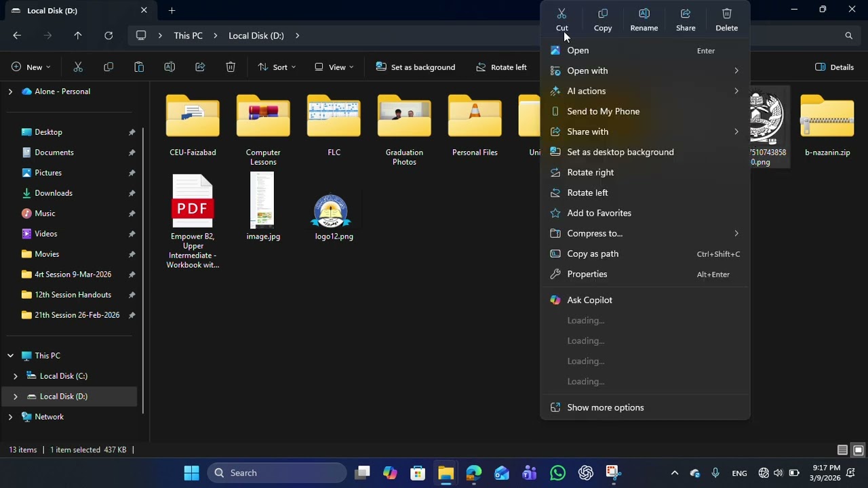868x488 pixels.
Task: Click the Delete icon in context menu
Action: 726,20
